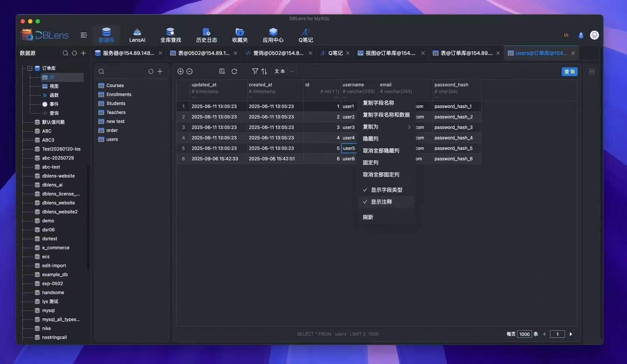Screen dimensions: 627x364
Task: Switch to the LensAI panel
Action: (x=137, y=35)
